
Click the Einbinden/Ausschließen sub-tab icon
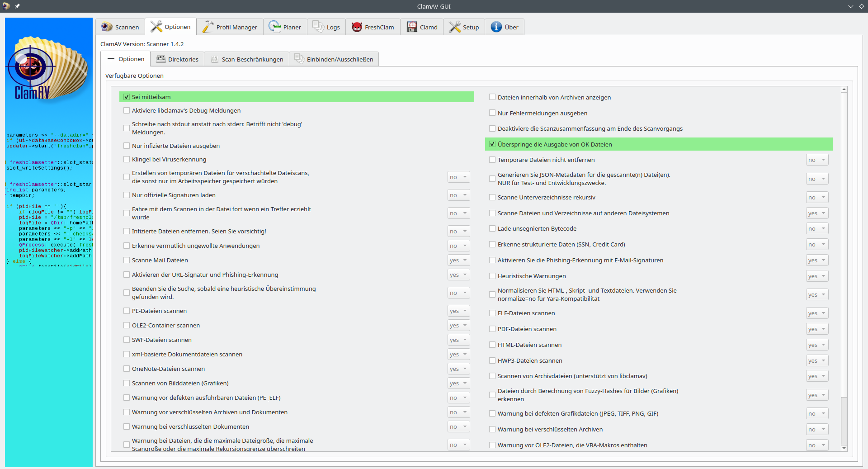(299, 59)
